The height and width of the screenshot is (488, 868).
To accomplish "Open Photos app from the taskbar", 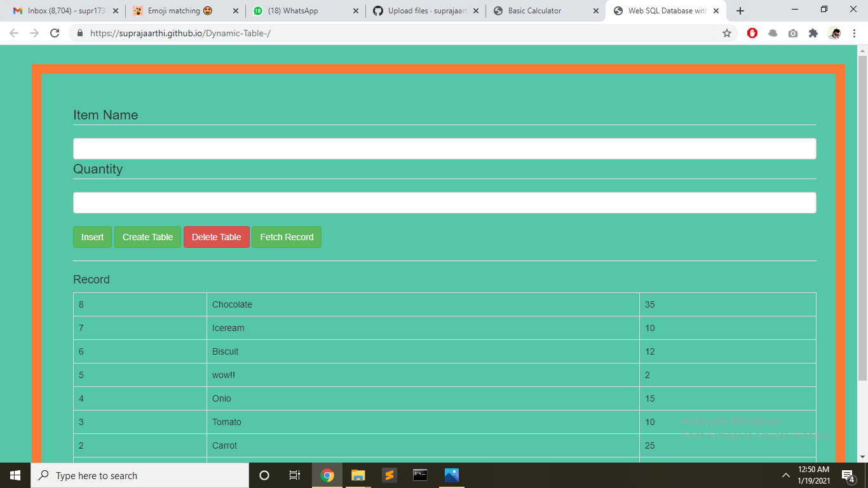I will pos(452,475).
